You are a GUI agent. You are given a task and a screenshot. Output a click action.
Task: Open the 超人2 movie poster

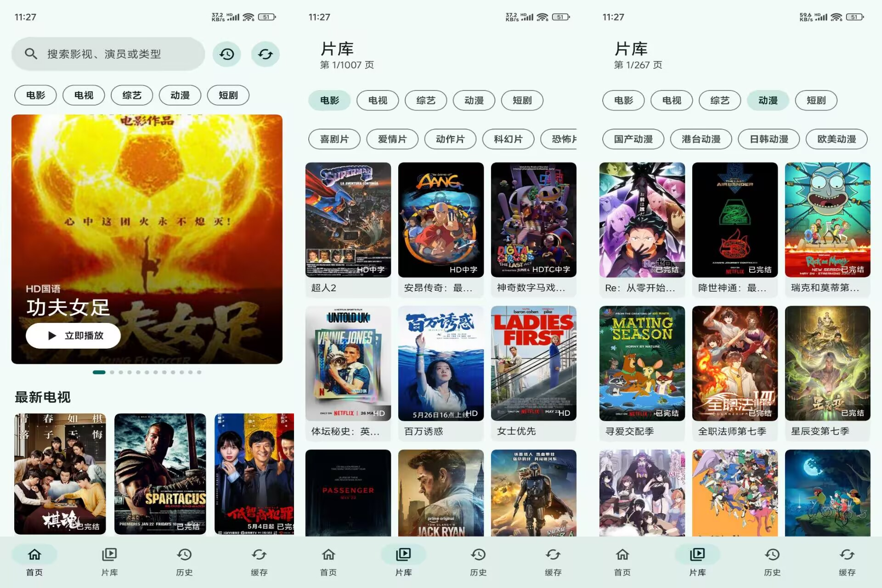(348, 220)
